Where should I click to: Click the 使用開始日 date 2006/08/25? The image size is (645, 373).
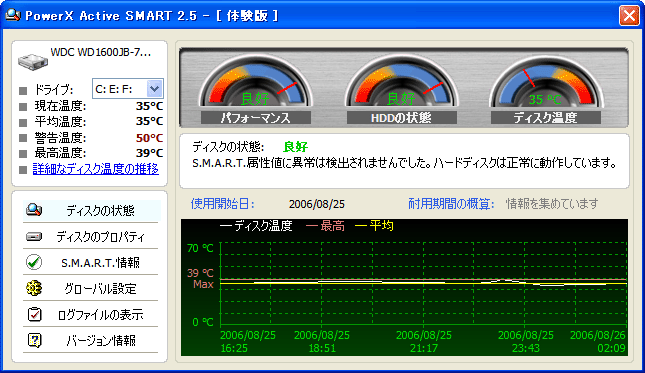pyautogui.click(x=317, y=204)
